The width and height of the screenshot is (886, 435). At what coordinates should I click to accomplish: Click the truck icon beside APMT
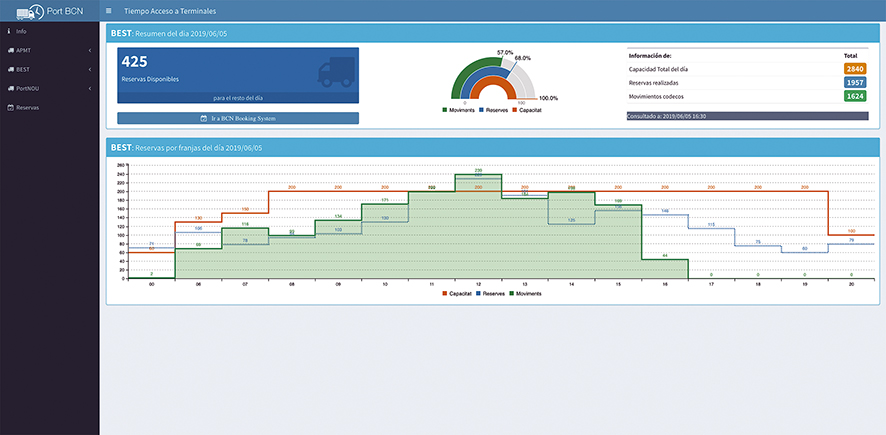pyautogui.click(x=10, y=50)
